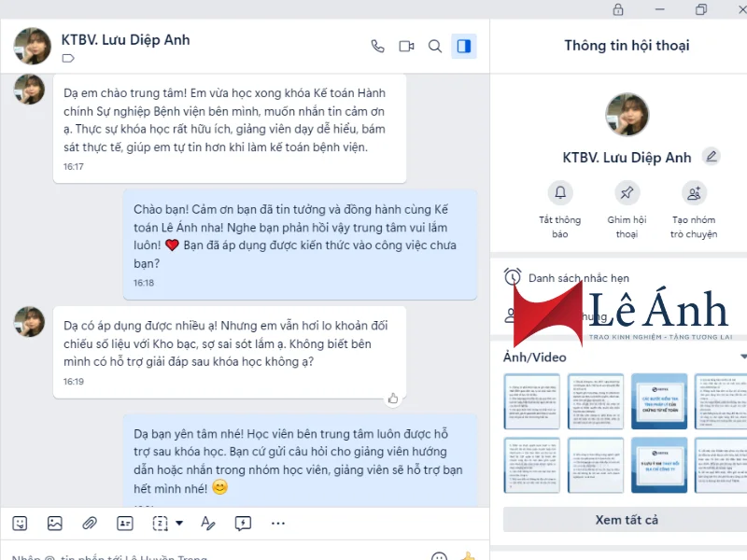Image resolution: width=747 pixels, height=560 pixels.
Task: Add a tag label under contact name
Action: click(x=68, y=59)
